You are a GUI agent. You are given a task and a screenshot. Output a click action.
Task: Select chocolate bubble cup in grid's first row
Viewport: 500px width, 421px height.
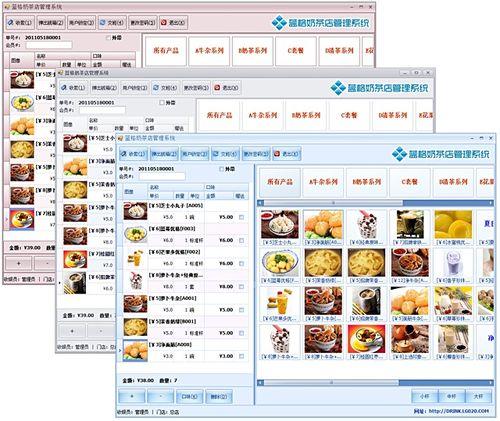(366, 227)
